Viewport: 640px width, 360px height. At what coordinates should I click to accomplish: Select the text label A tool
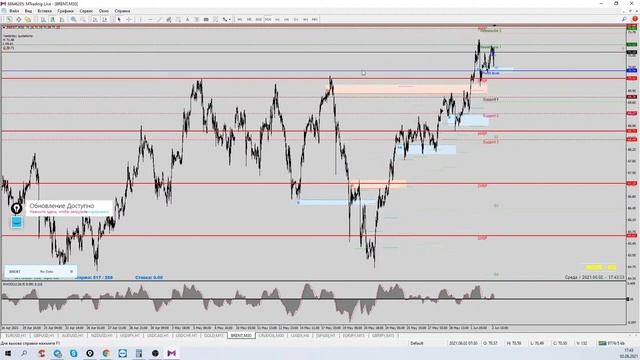tap(187, 19)
